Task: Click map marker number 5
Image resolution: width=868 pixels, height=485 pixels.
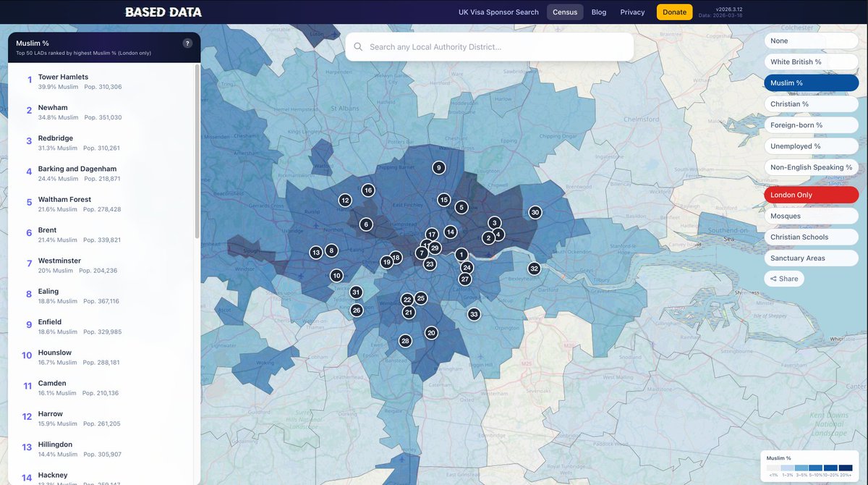Action: [x=461, y=208]
